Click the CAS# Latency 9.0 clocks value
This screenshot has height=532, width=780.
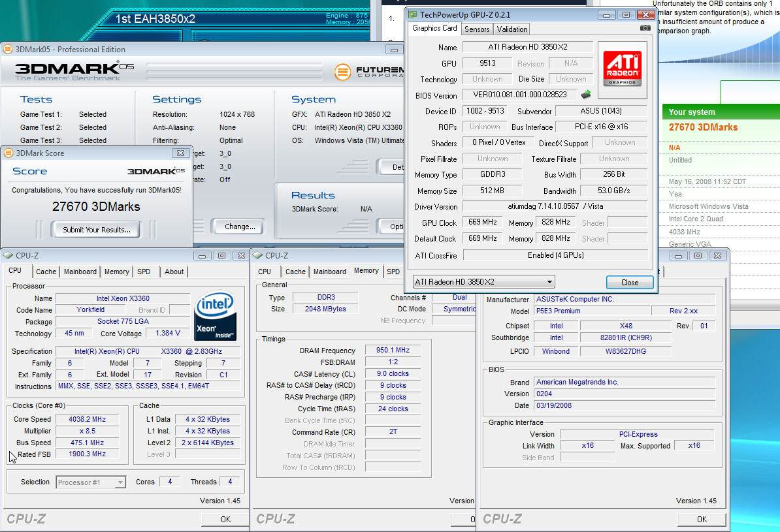[393, 373]
